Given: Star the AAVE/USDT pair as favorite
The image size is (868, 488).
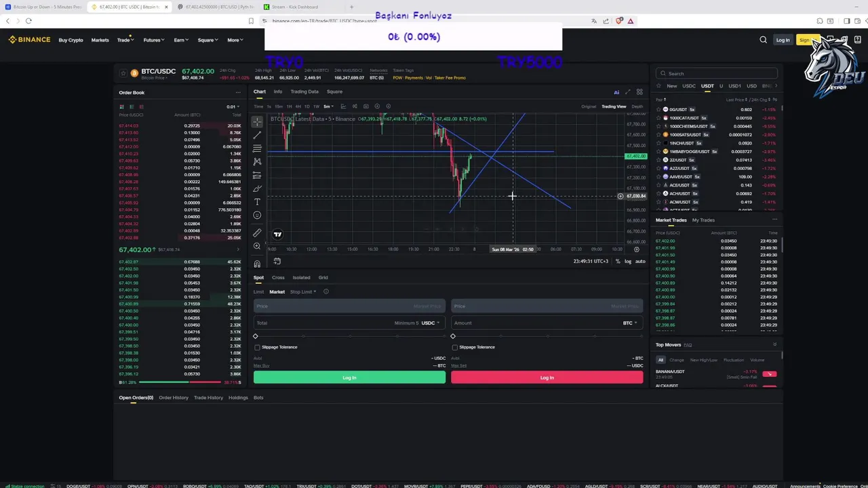Looking at the screenshot, I should (658, 177).
